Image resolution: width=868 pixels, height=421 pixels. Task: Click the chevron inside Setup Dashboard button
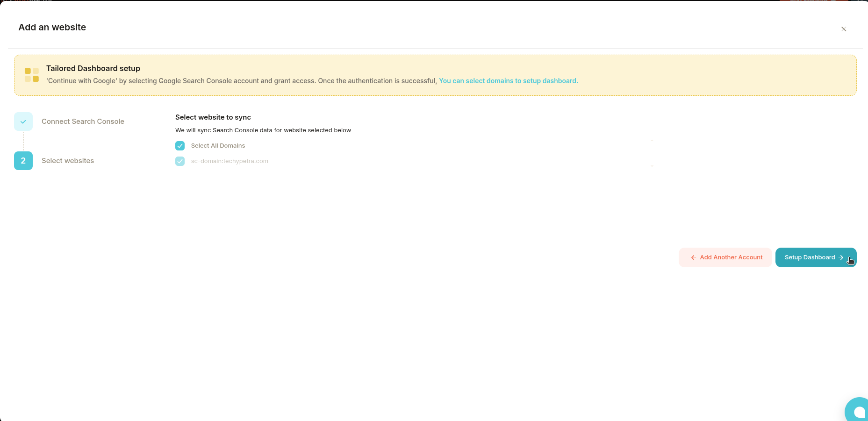(842, 257)
